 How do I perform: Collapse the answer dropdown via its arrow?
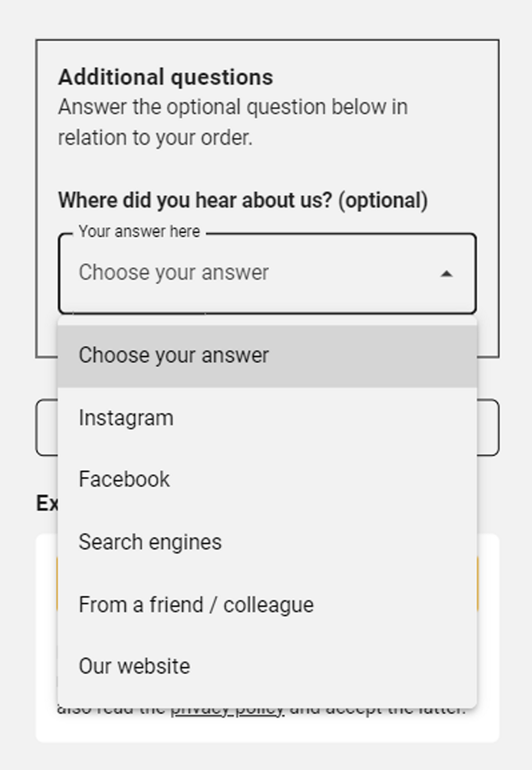(447, 272)
